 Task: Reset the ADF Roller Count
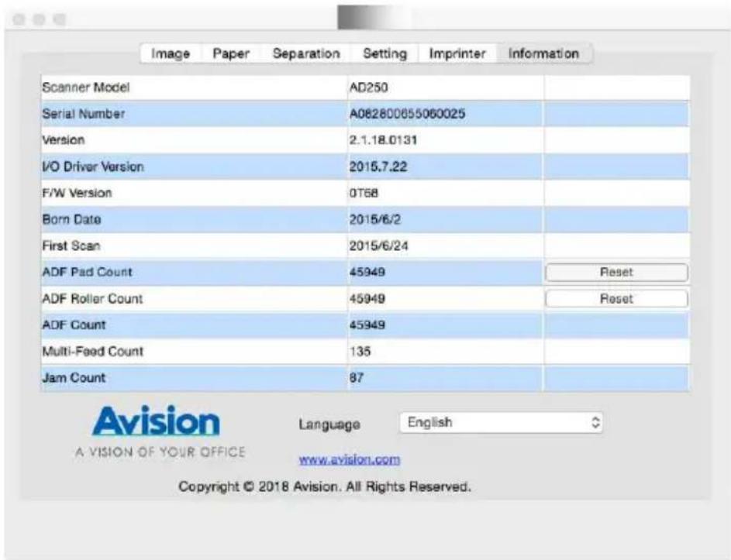point(616,299)
